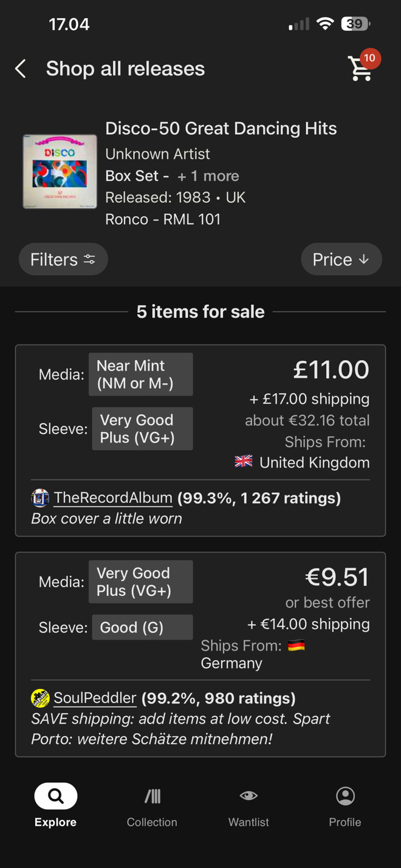401x868 pixels.
Task: Tap TheRecordAlbum seller avatar
Action: pos(40,498)
